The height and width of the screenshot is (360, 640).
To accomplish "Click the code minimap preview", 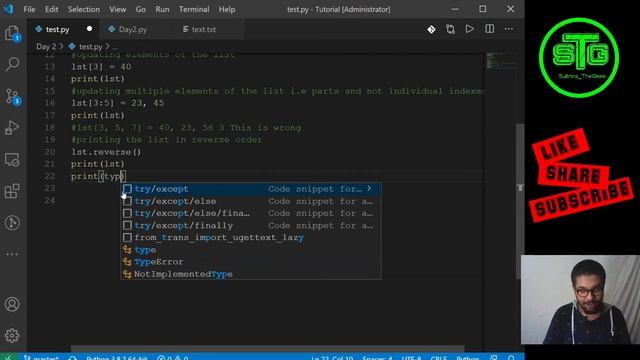I will (500, 60).
